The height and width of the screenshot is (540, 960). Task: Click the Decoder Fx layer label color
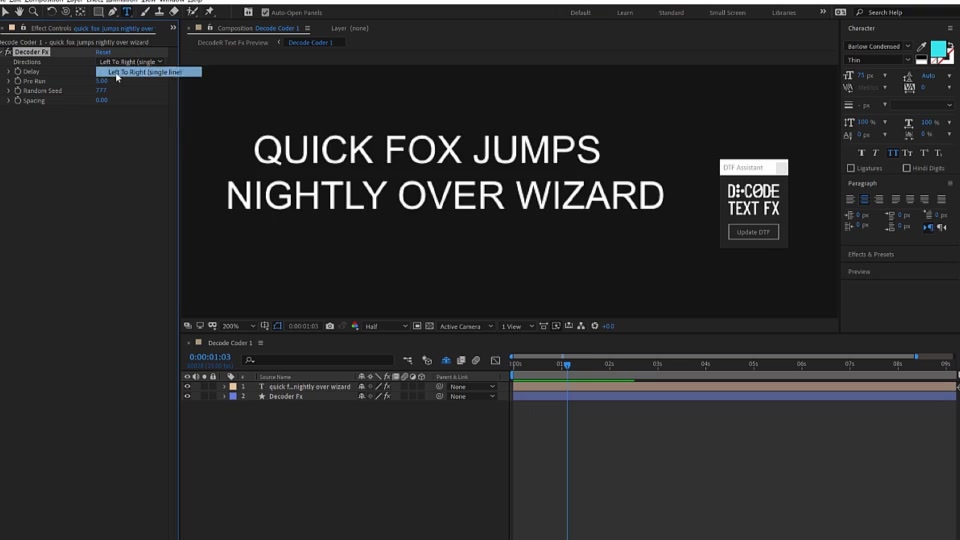pos(233,397)
